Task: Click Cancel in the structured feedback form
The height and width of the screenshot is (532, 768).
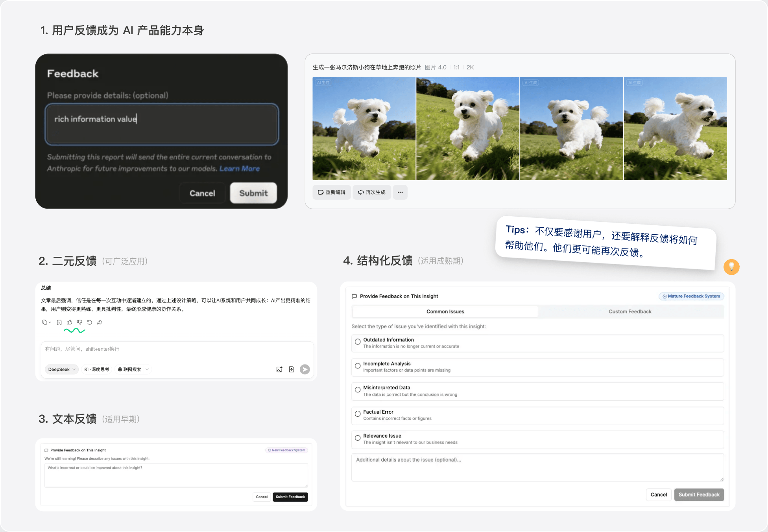Action: [x=659, y=495]
